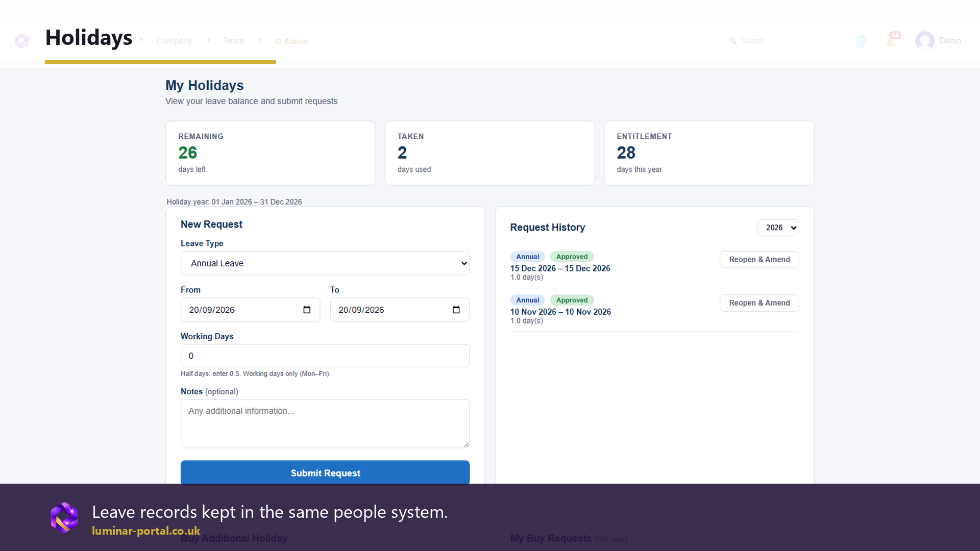This screenshot has height=551, width=980.
Task: Open the From date calendar picker icon
Action: coord(307,310)
